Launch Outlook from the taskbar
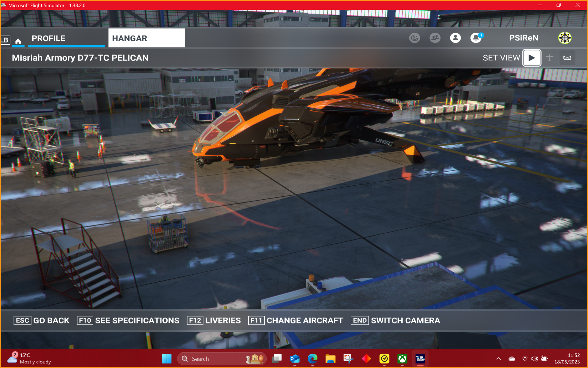 click(x=294, y=359)
